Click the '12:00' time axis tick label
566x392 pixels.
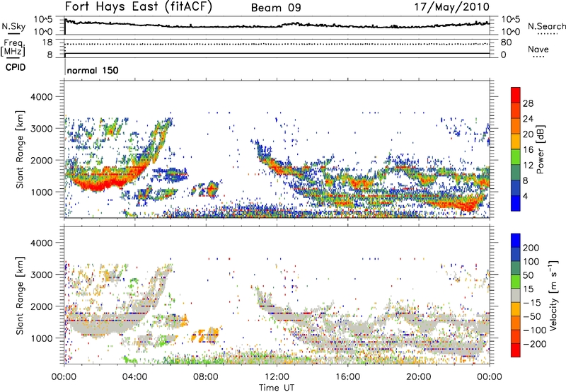pyautogui.click(x=277, y=377)
